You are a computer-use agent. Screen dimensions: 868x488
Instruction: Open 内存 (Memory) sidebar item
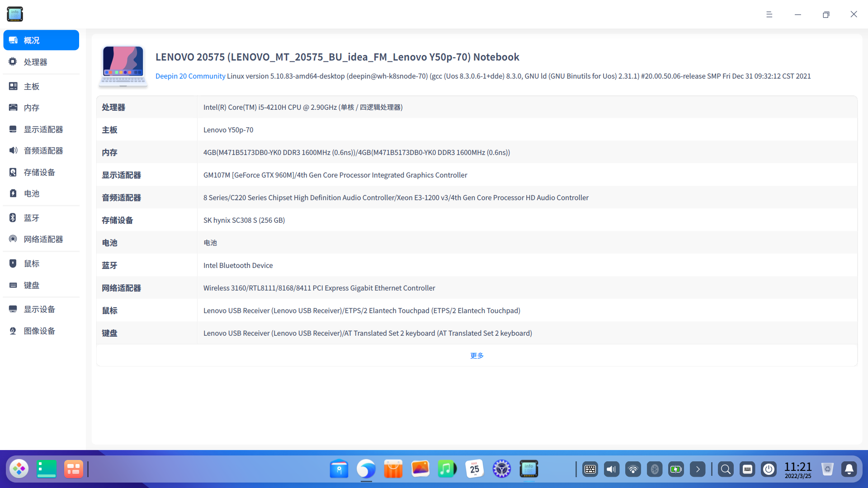pos(32,108)
